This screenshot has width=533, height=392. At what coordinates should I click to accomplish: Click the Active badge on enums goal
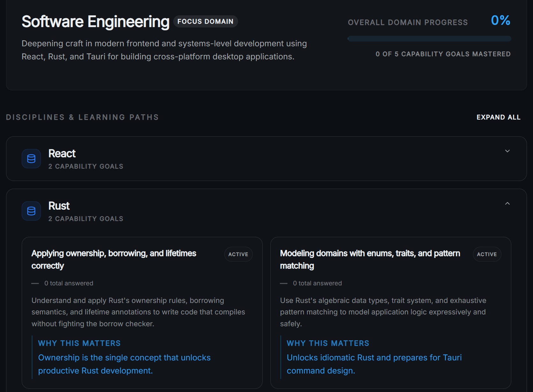pyautogui.click(x=487, y=254)
